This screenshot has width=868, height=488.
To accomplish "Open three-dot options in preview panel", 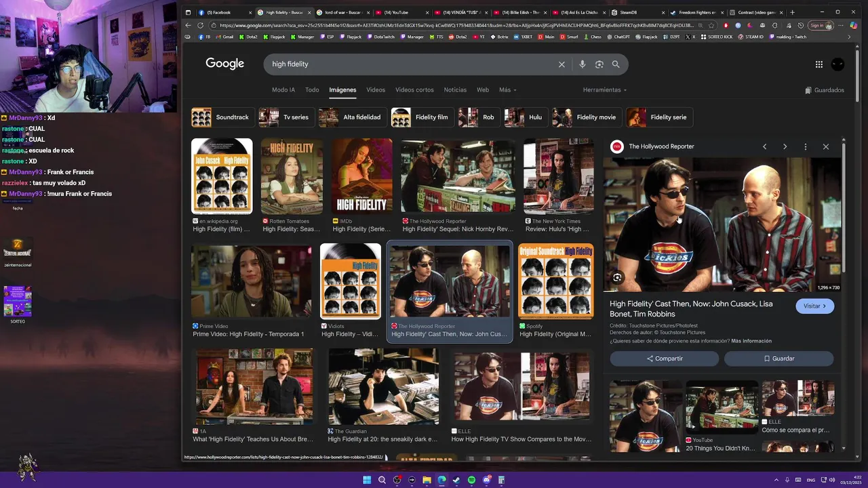I will pos(805,146).
